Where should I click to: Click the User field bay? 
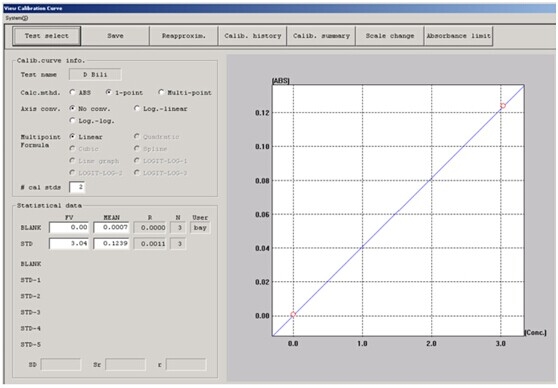(200, 227)
